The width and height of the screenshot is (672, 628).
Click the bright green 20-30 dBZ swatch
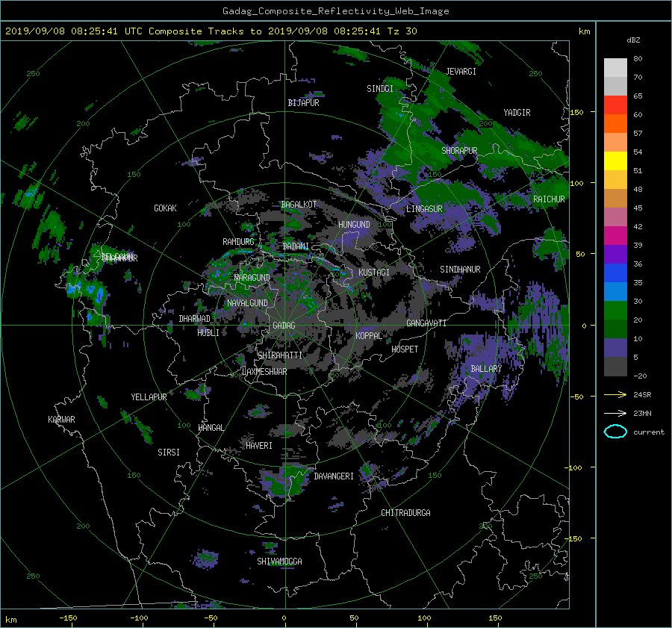(615, 311)
